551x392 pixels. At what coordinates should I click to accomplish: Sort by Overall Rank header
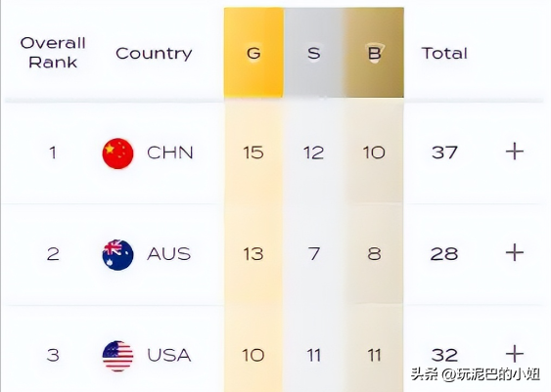click(53, 53)
